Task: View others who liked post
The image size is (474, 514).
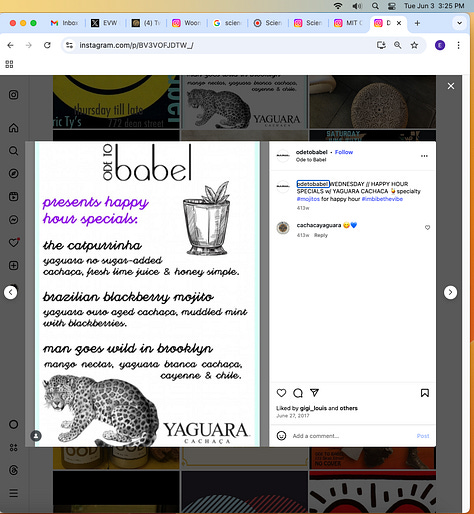Action: [349, 408]
